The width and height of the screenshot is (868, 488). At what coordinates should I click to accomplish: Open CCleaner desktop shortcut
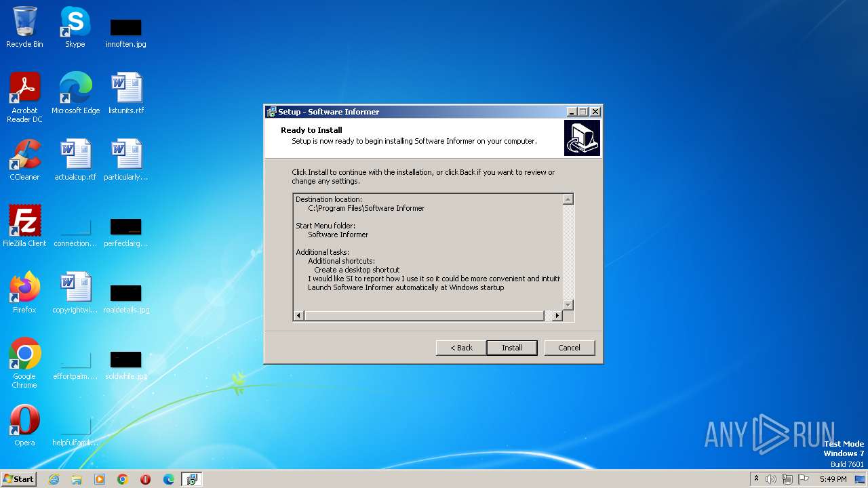coord(24,159)
